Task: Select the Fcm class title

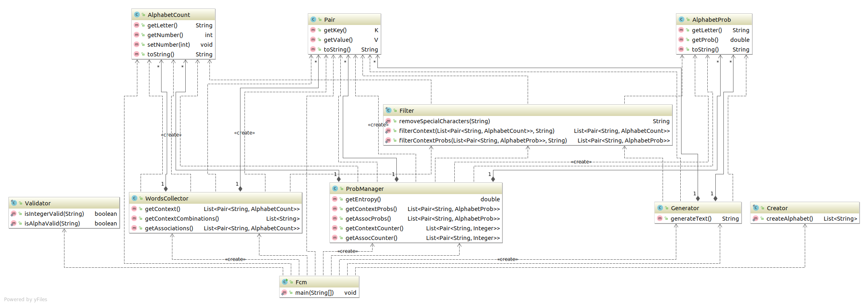Action: pyautogui.click(x=301, y=282)
